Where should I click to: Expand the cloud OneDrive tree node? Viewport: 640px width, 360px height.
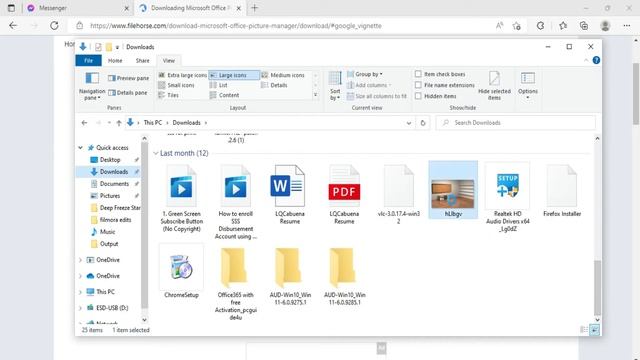[80, 276]
